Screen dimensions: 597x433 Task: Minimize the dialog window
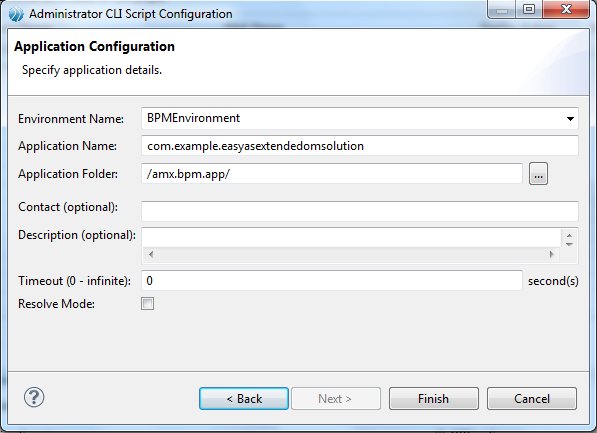pyautogui.click(x=501, y=9)
